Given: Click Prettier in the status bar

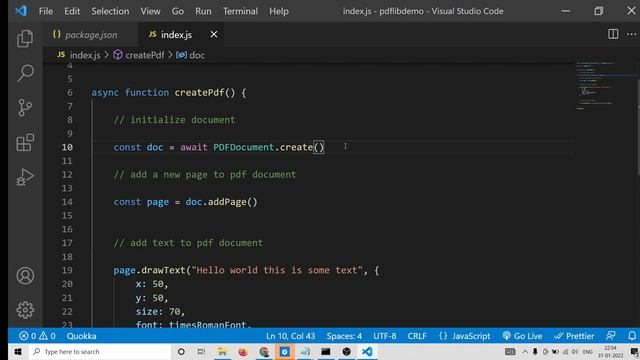Looking at the screenshot, I should click(x=574, y=336).
